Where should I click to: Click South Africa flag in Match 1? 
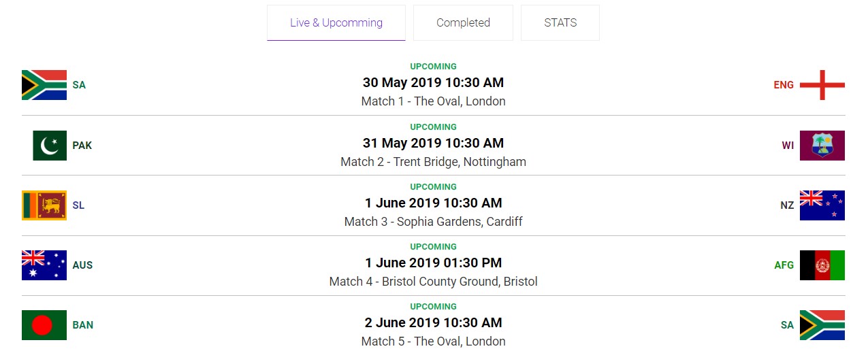pyautogui.click(x=44, y=85)
